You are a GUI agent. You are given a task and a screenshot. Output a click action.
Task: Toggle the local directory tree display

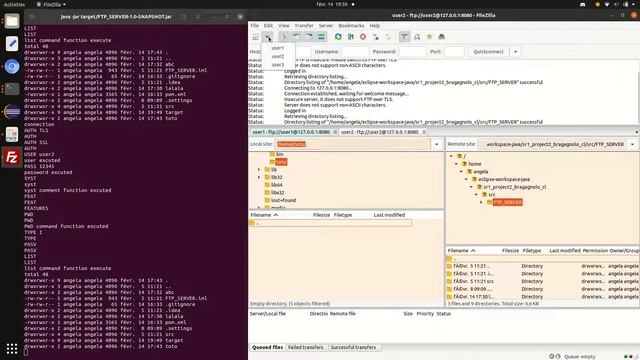tap(296, 37)
